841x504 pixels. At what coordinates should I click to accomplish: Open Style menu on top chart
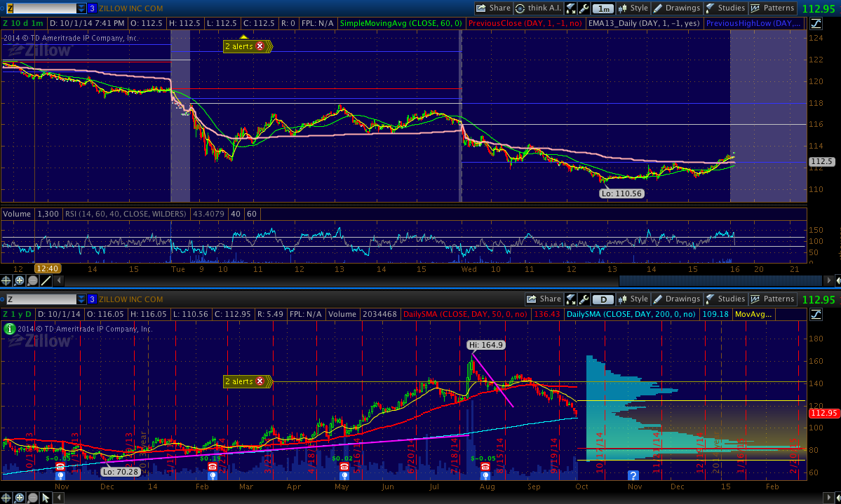(x=632, y=8)
